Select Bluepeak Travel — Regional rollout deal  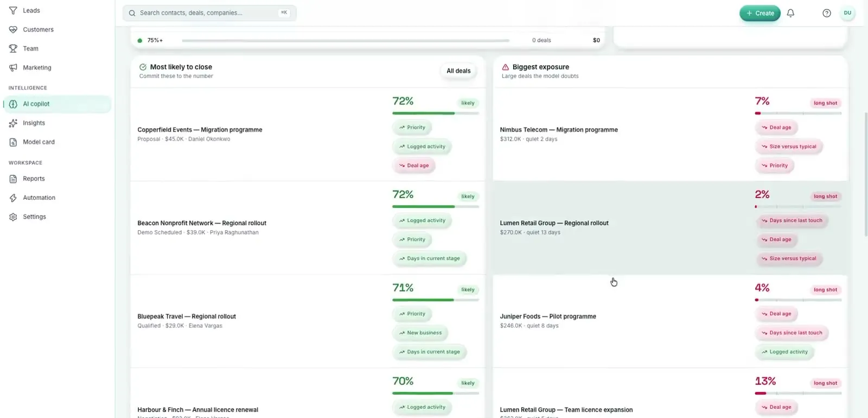coord(308,321)
